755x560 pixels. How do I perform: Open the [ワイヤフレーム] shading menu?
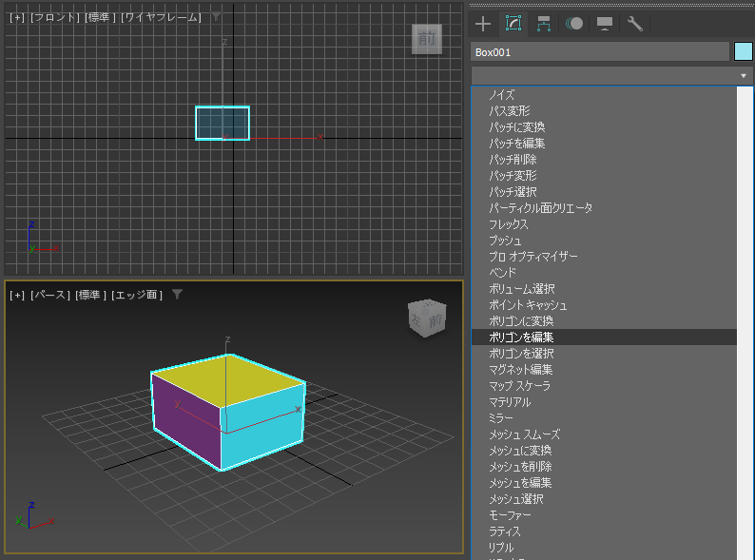pyautogui.click(x=161, y=17)
